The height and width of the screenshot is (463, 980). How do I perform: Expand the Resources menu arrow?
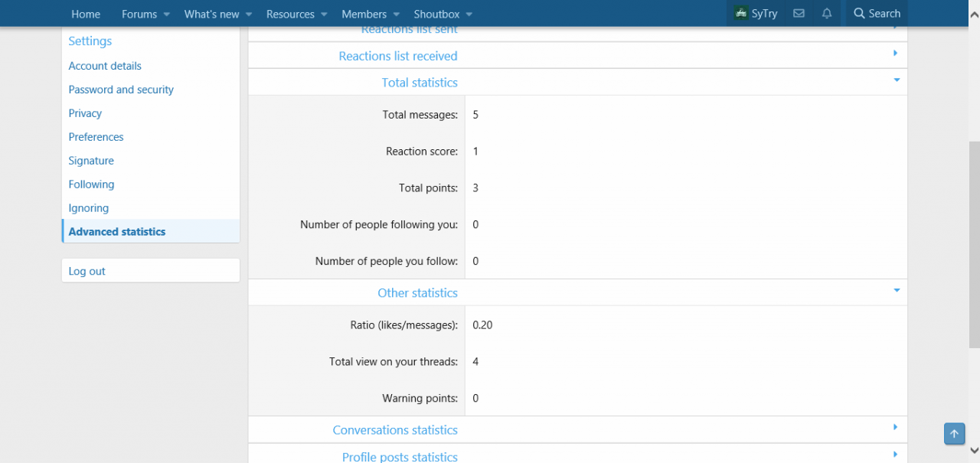pyautogui.click(x=324, y=15)
